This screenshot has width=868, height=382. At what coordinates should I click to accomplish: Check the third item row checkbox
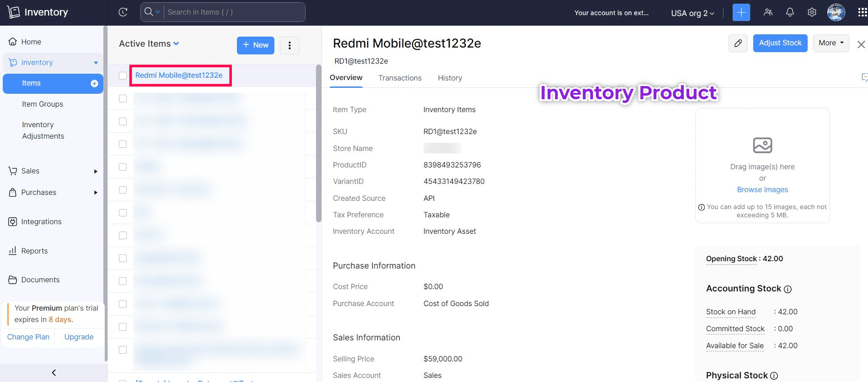(x=123, y=121)
